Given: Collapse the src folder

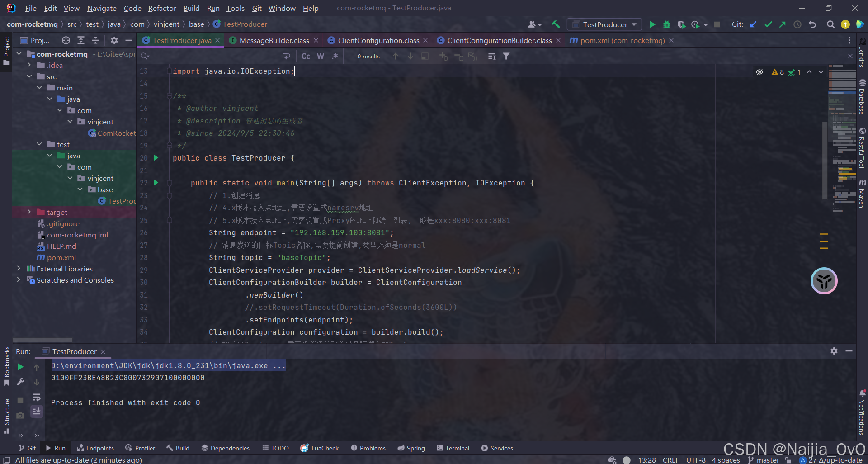Looking at the screenshot, I should (29, 76).
